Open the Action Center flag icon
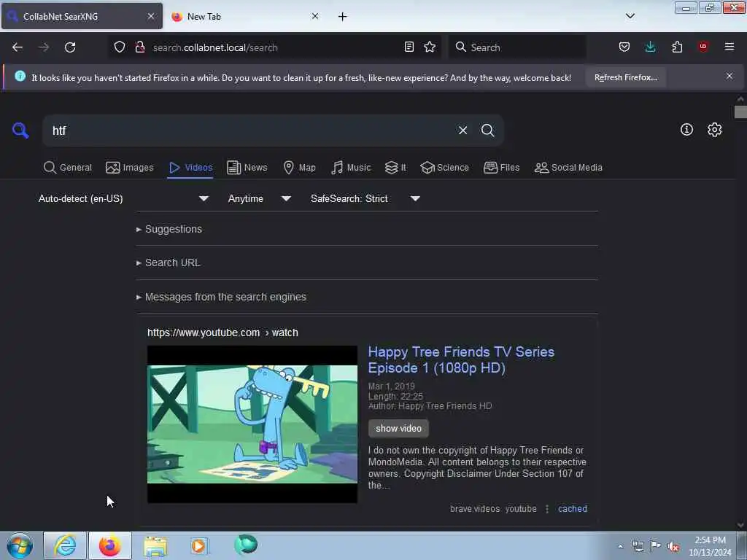747x560 pixels. pyautogui.click(x=656, y=546)
